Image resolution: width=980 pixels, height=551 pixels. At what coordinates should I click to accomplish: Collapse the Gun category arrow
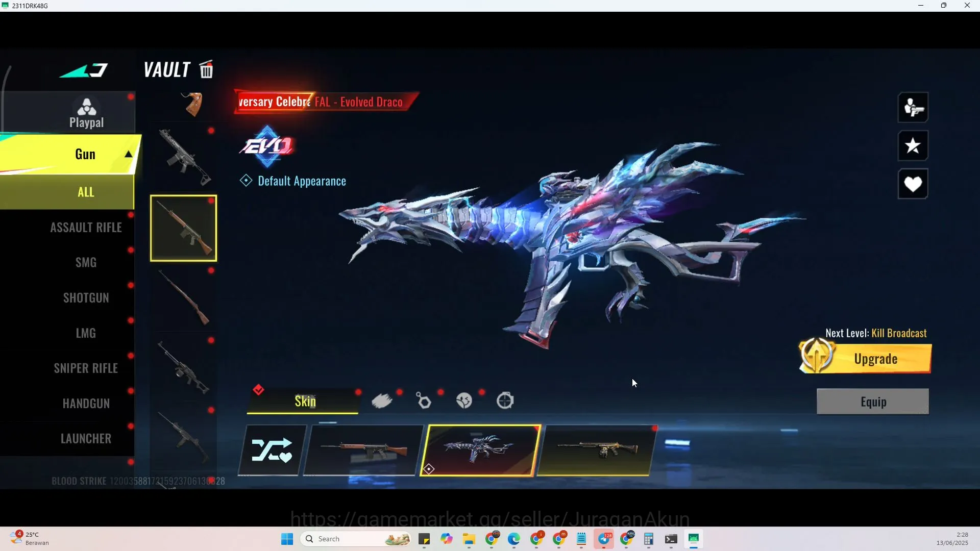(x=129, y=154)
